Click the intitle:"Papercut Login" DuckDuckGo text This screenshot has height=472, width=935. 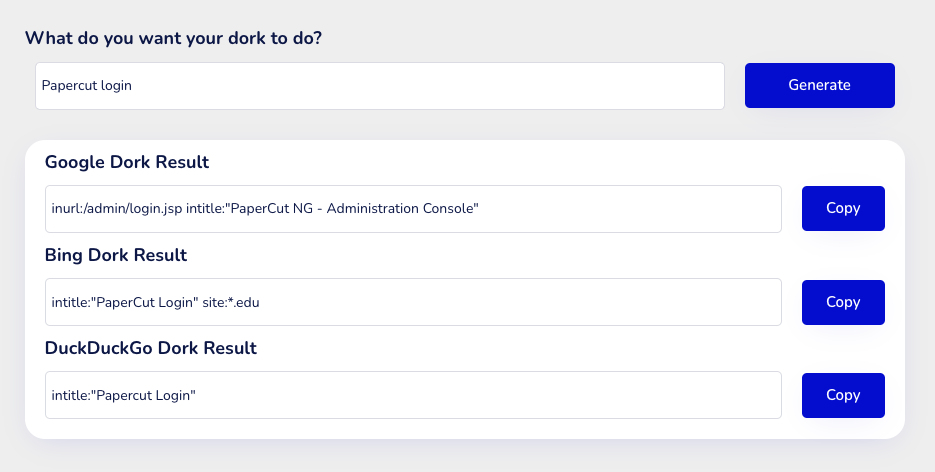(x=123, y=395)
